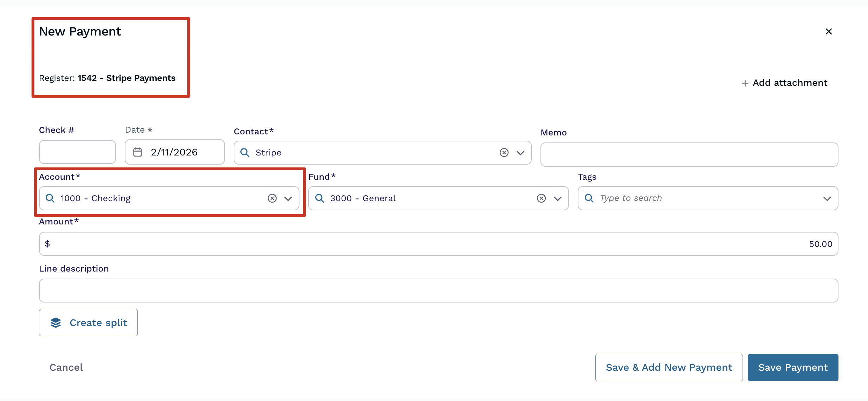Cancel the new payment

66,367
